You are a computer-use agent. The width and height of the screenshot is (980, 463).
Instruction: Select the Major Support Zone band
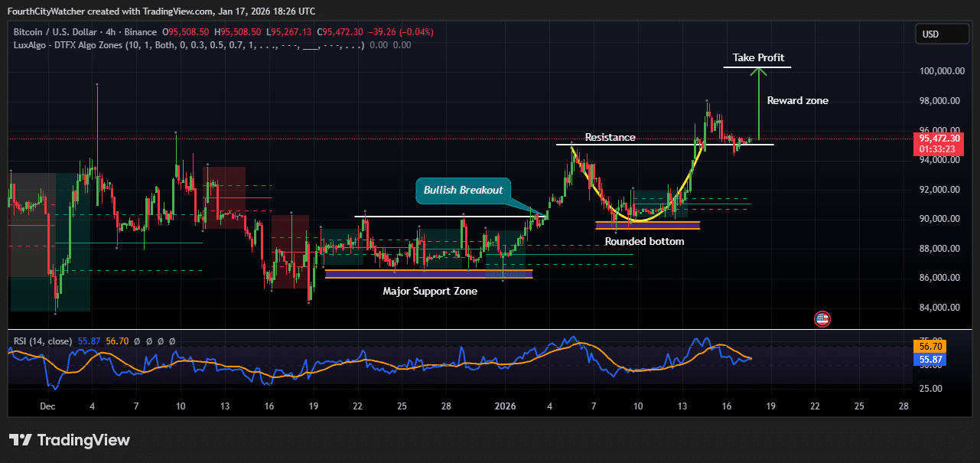click(428, 273)
